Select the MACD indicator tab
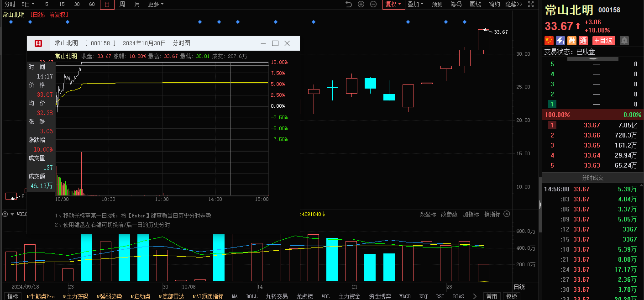The width and height of the screenshot is (644, 300). (405, 296)
